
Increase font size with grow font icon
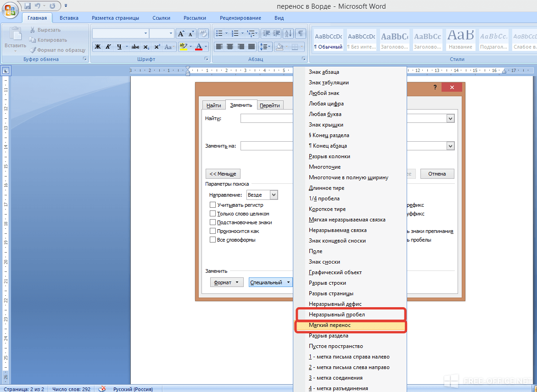181,33
